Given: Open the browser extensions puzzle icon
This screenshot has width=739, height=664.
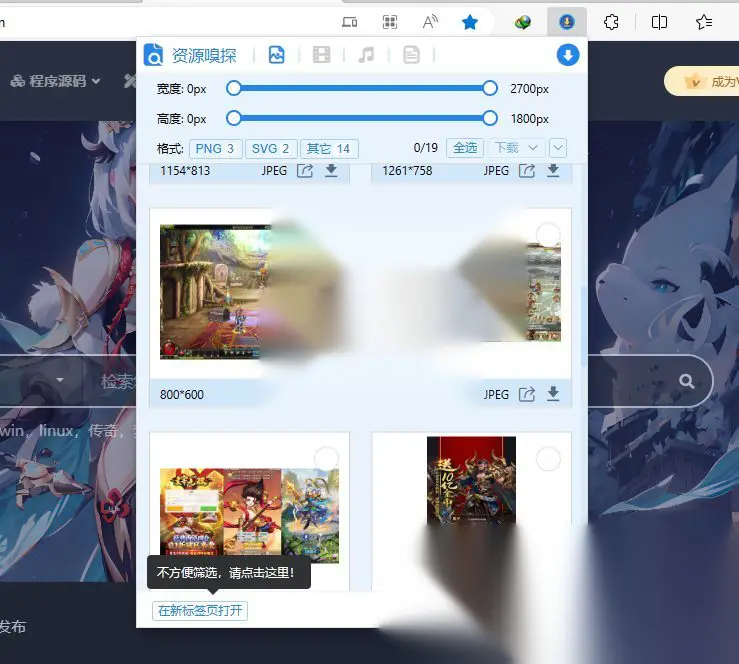Looking at the screenshot, I should tap(611, 22).
